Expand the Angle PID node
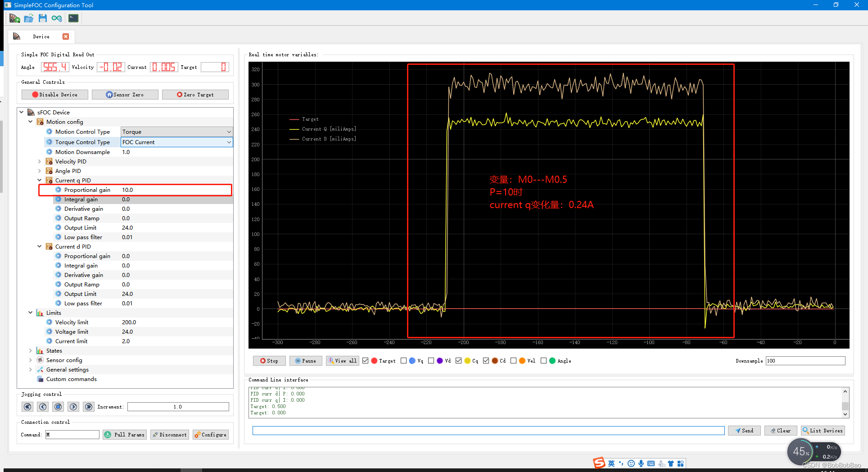The image size is (868, 472). [40, 171]
